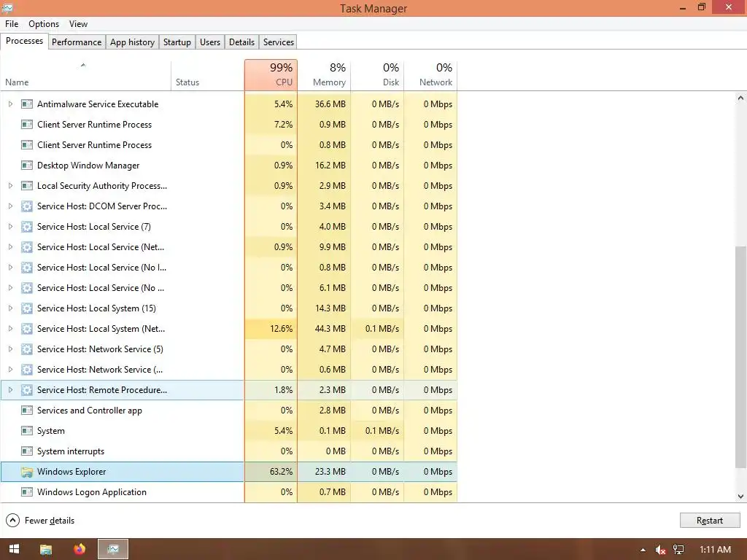The image size is (747, 560).
Task: Click the Task Manager taskbar button
Action: (113, 549)
